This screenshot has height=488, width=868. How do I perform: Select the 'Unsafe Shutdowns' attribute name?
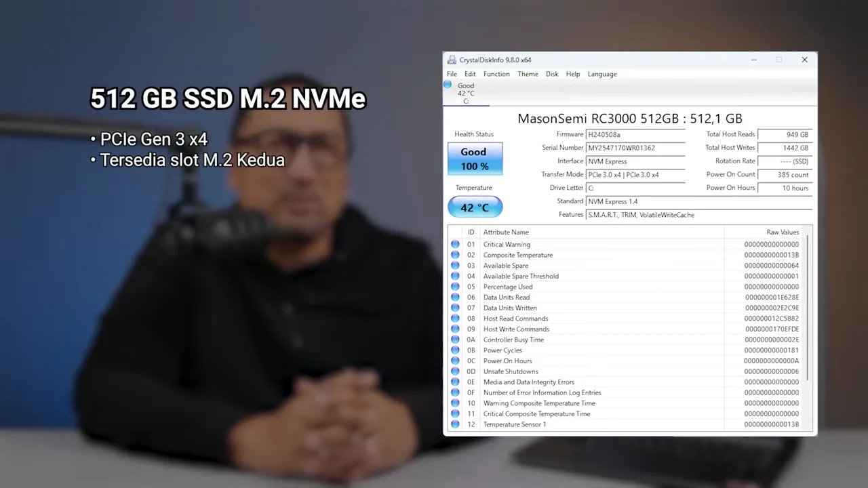(x=511, y=371)
